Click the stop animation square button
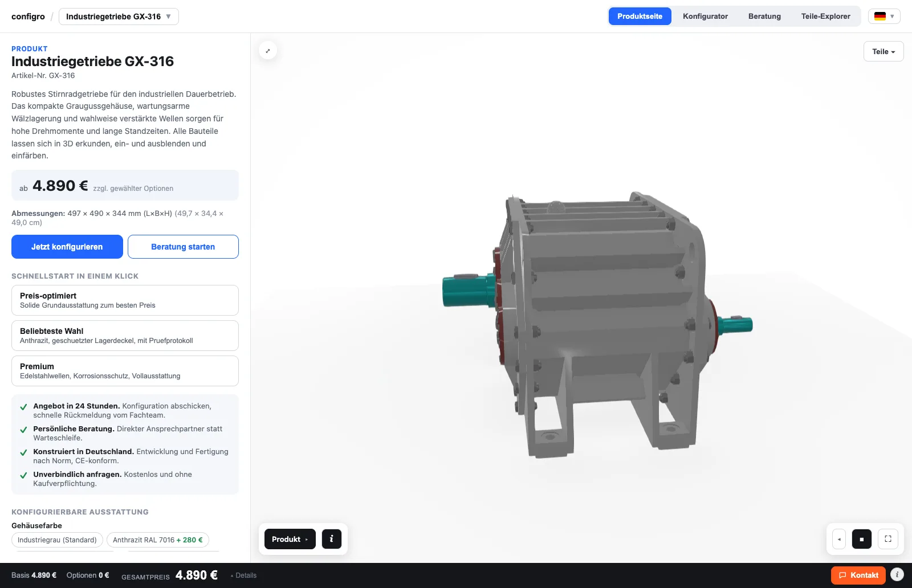912x588 pixels. [x=862, y=539]
